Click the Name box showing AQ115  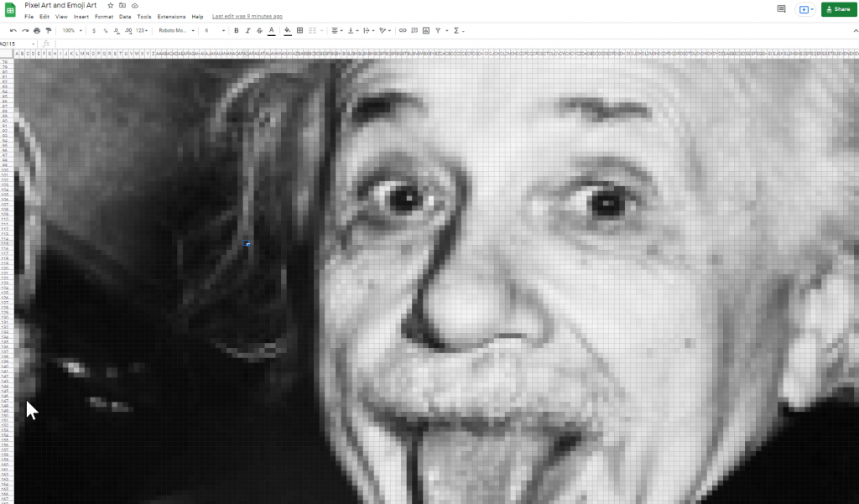tap(17, 44)
